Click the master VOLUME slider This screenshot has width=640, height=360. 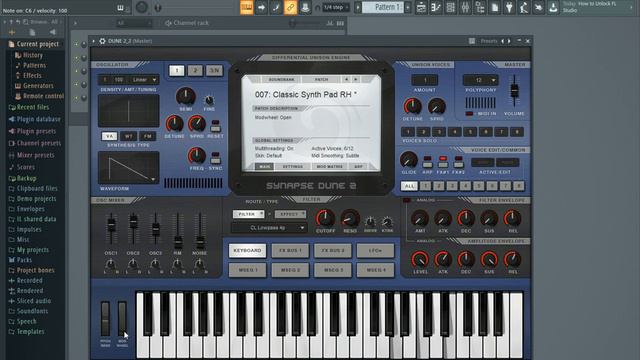[x=514, y=90]
